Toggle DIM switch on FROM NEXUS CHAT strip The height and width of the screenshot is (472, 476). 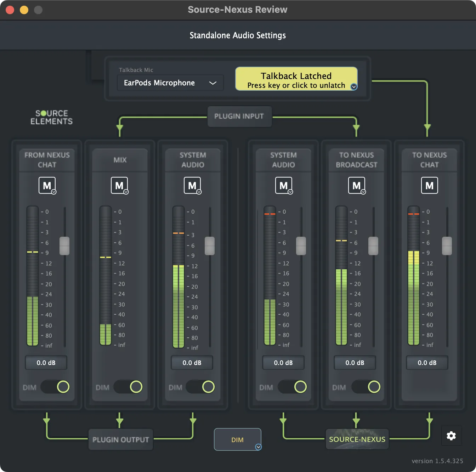pos(55,387)
